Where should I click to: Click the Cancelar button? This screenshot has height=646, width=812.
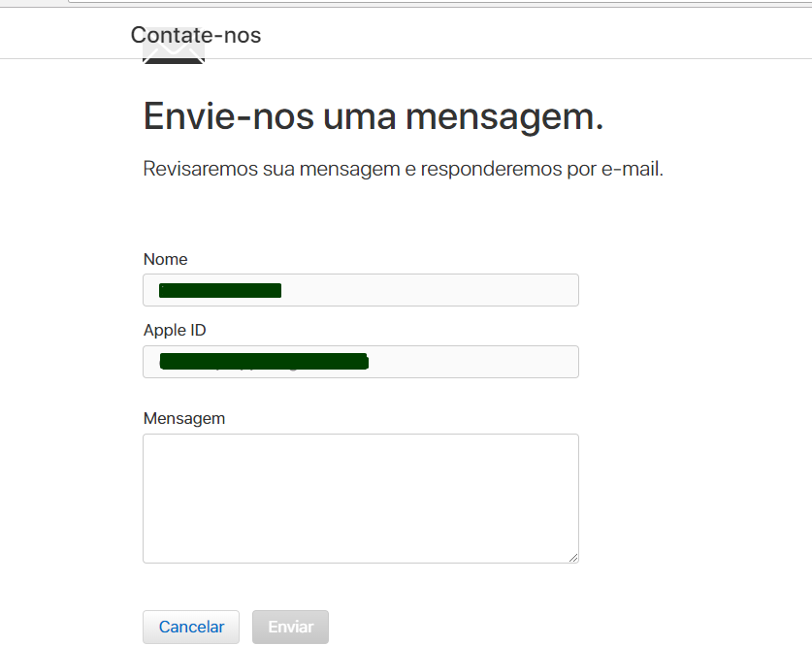tap(191, 627)
